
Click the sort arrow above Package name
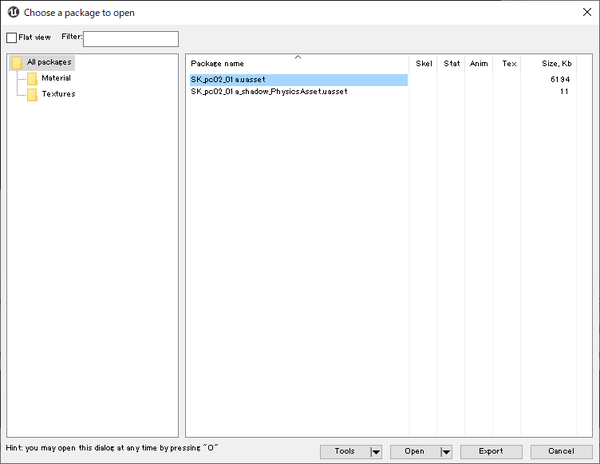coord(298,57)
